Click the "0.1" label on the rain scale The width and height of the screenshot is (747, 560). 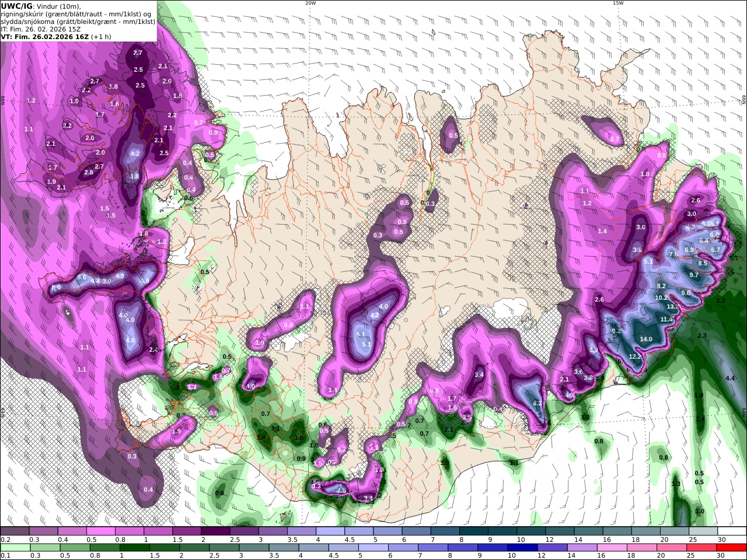[5, 556]
